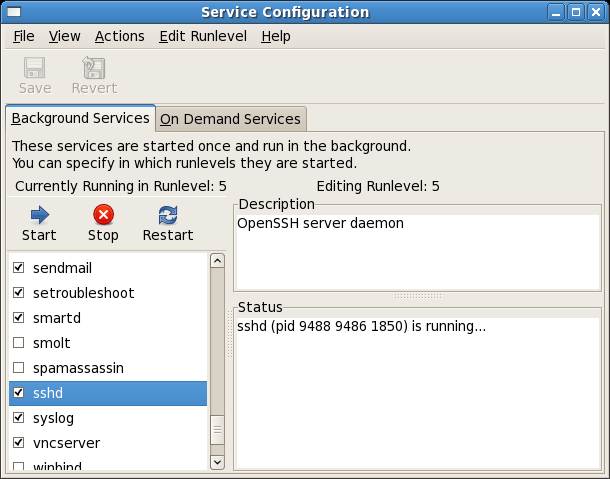This screenshot has height=479, width=610.
Task: Uncheck the vncserver service checkbox
Action: click(18, 442)
